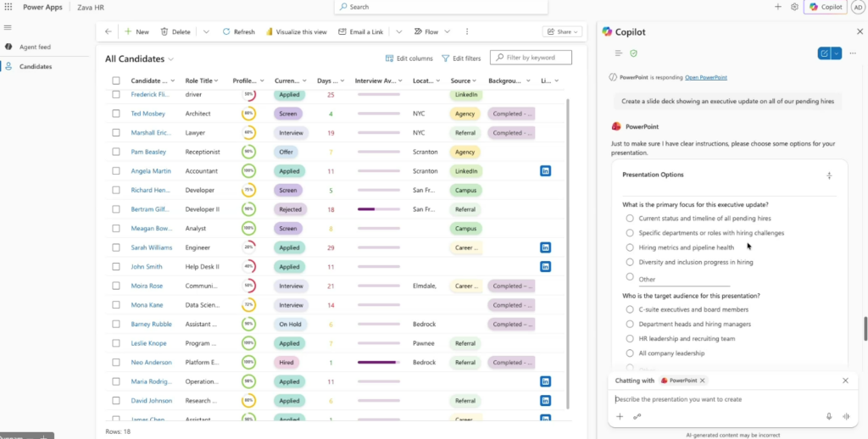The width and height of the screenshot is (868, 439).
Task: Click the new chat icon in Copilot
Action: [x=823, y=53]
